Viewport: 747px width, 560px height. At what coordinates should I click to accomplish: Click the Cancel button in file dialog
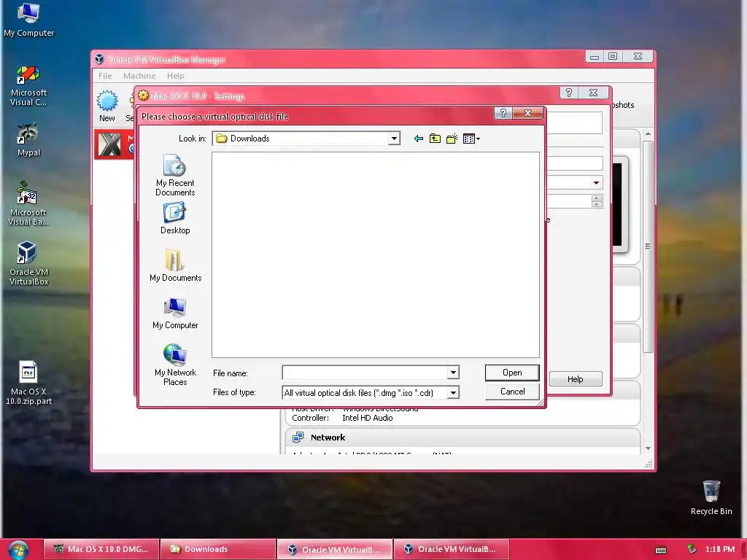click(512, 392)
